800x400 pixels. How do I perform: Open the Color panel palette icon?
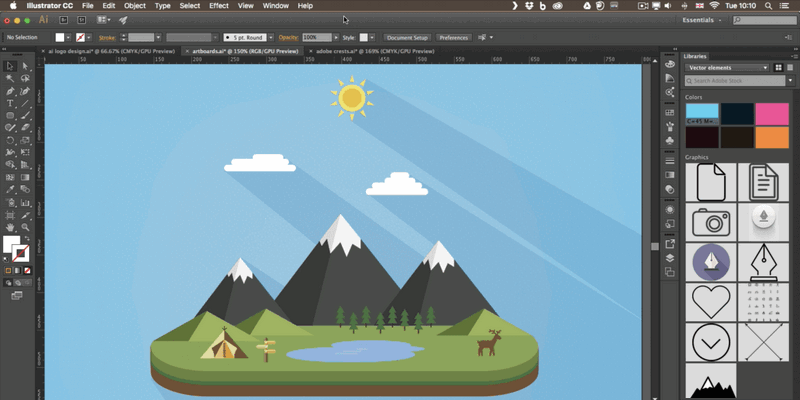coord(669,64)
